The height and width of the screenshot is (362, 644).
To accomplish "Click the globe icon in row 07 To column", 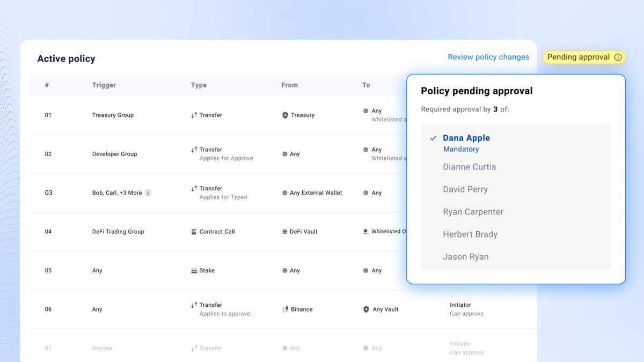I will click(x=366, y=348).
